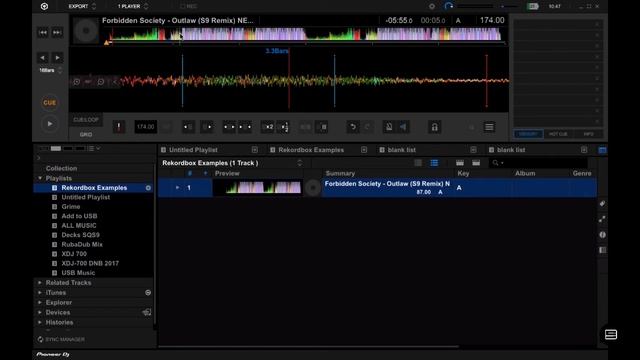Edit the 174.00 BPM input field
Viewport: 640px width, 360px height.
pyautogui.click(x=145, y=127)
